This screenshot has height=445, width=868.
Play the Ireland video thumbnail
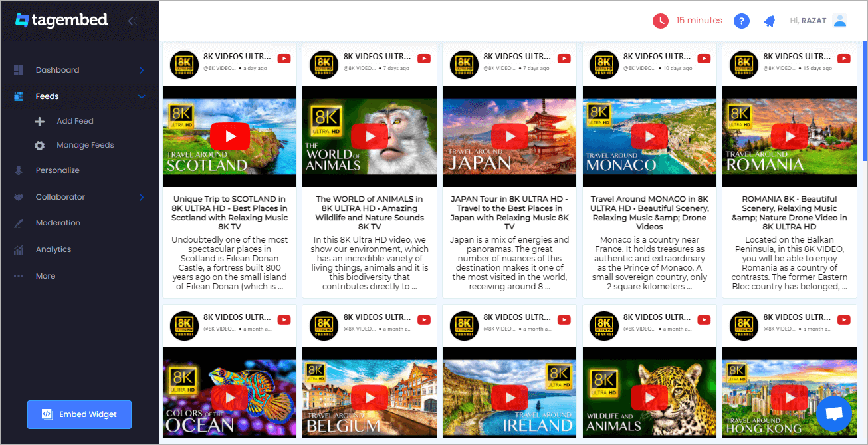[510, 397]
